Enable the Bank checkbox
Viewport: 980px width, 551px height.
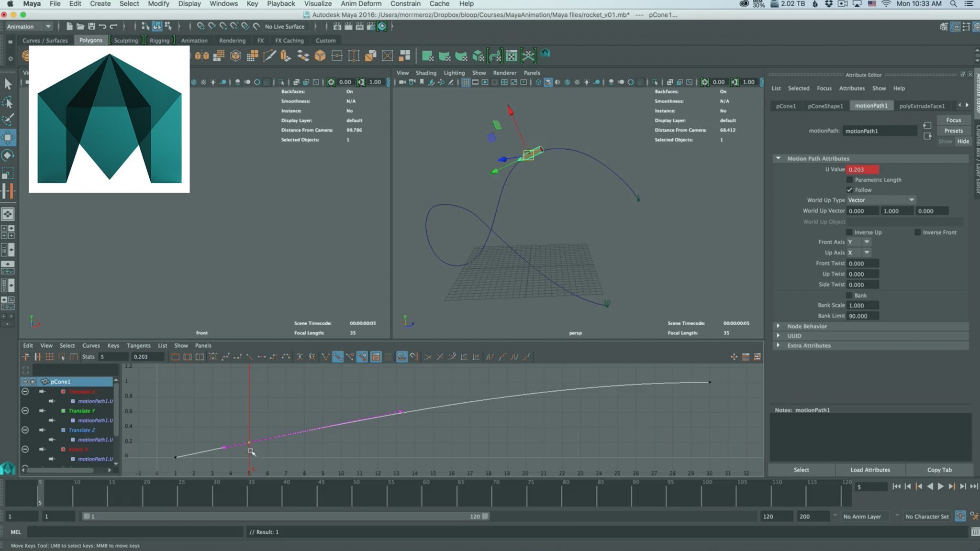click(850, 295)
